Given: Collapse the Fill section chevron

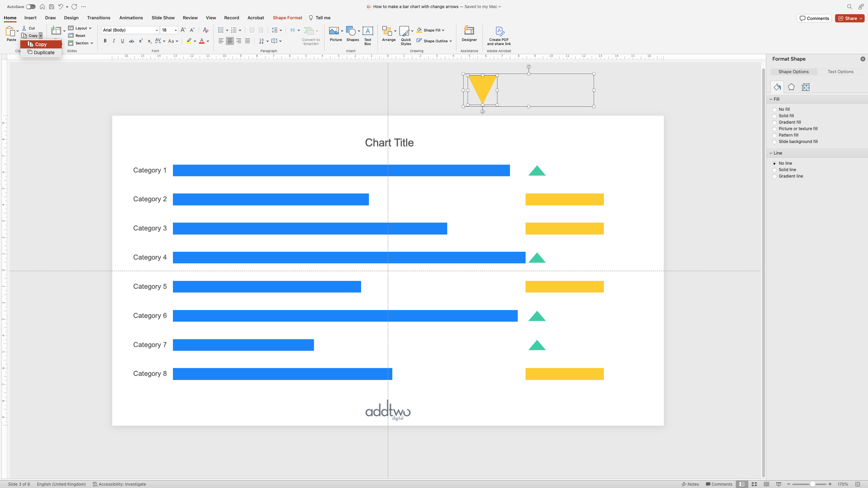Looking at the screenshot, I should coord(771,99).
